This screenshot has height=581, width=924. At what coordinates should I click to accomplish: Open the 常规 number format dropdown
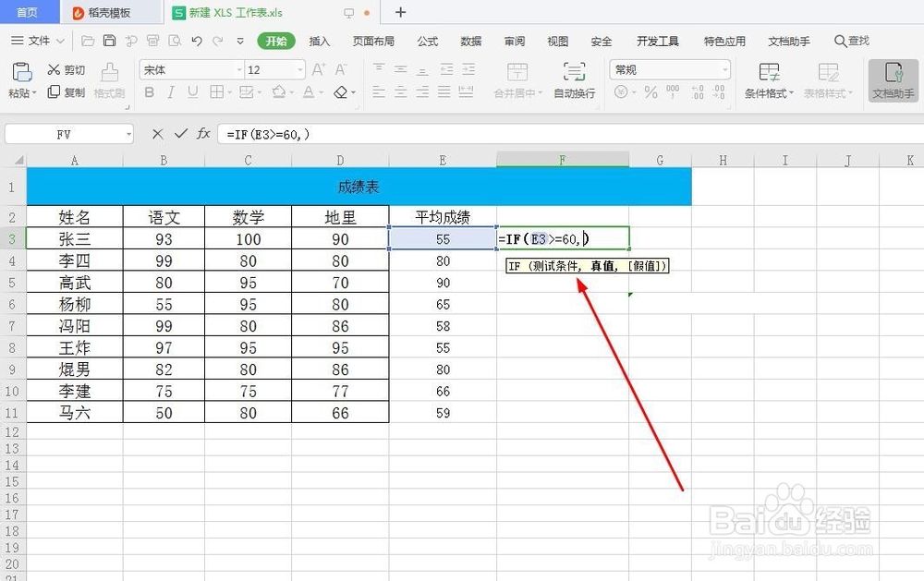[x=670, y=68]
